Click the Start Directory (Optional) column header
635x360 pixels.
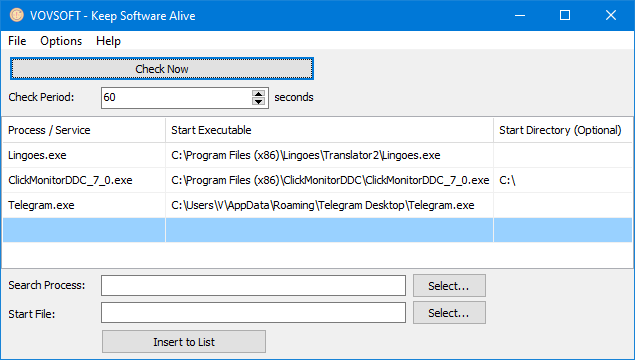pos(563,130)
